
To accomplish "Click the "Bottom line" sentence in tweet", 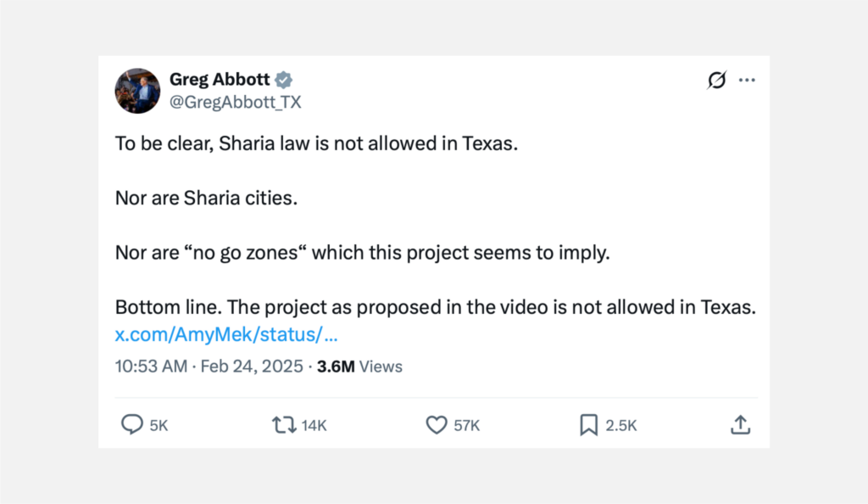I will (434, 307).
